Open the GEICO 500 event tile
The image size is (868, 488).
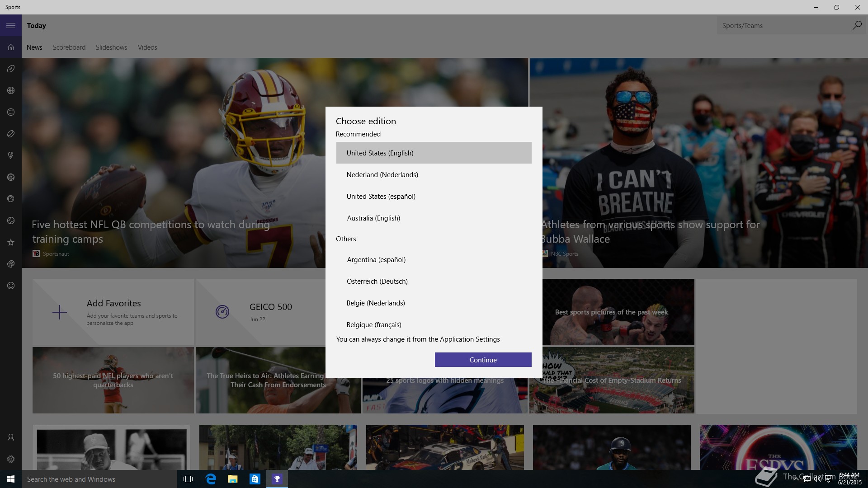[261, 312]
